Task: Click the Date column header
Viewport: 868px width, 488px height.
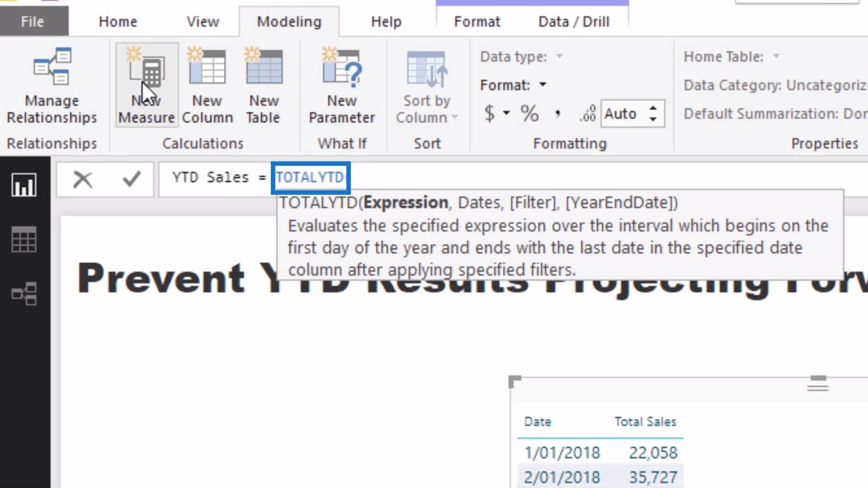Action: pos(537,422)
